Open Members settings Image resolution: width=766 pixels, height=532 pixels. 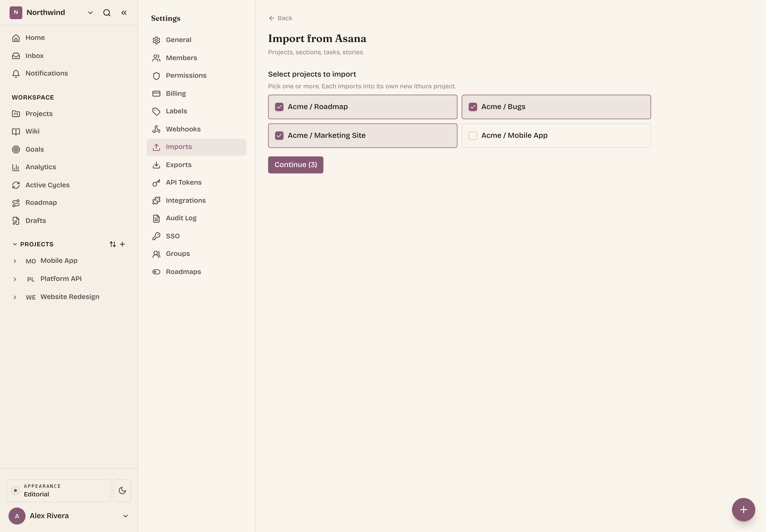[x=196, y=58]
